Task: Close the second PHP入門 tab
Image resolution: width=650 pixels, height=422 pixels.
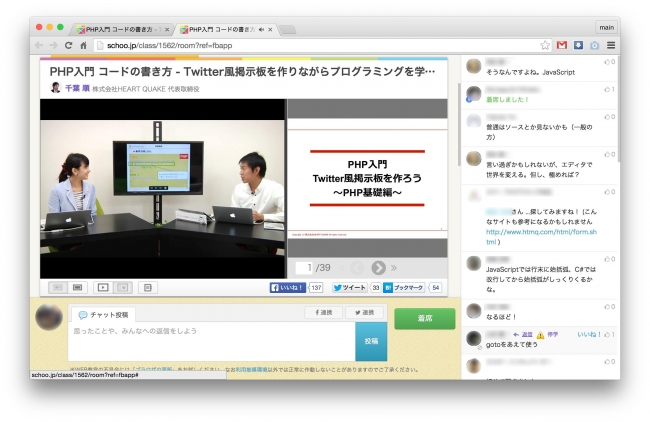Action: (x=270, y=29)
